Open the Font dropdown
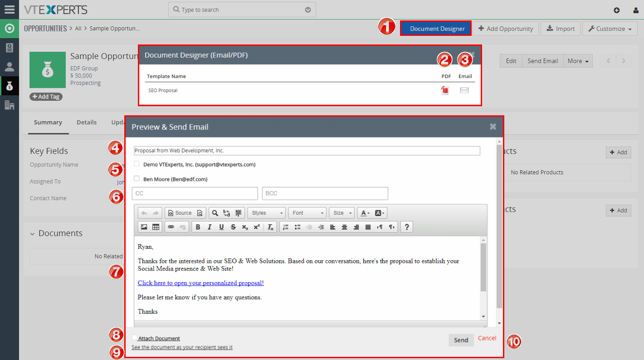 coord(307,213)
